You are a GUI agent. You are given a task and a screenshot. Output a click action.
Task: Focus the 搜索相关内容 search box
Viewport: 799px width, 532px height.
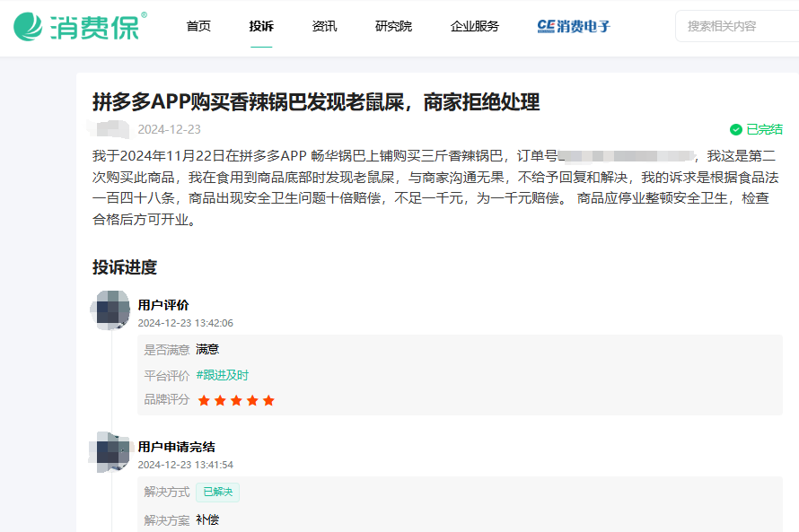point(737,26)
